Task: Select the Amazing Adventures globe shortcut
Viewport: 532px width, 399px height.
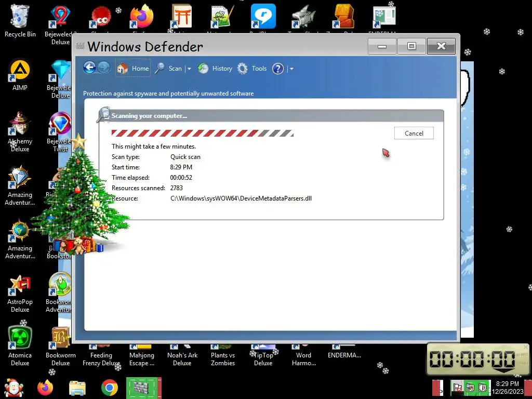Action: coord(20,239)
